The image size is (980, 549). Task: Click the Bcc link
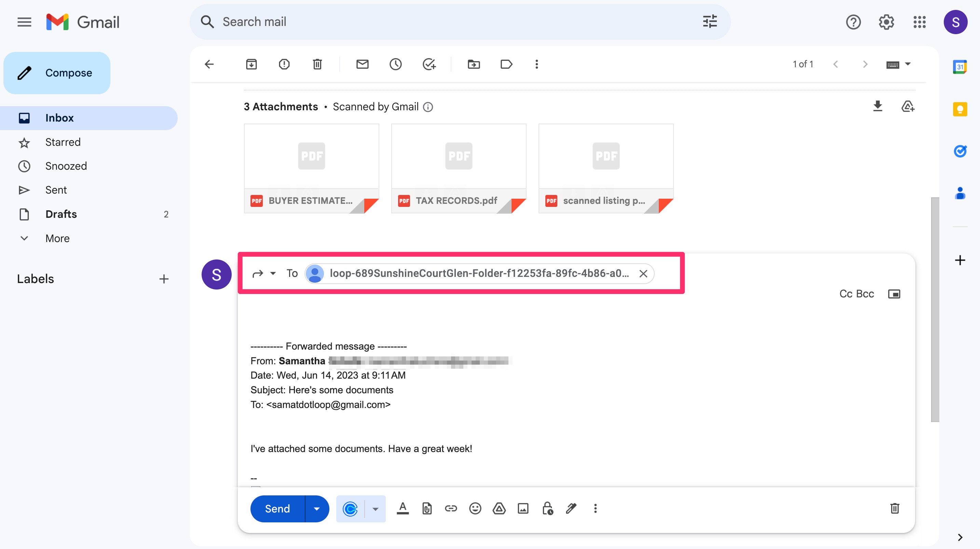(x=865, y=294)
